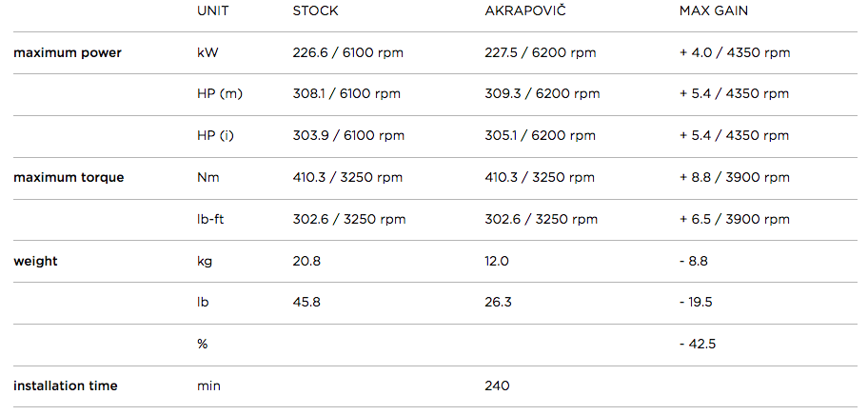Click the Akrapovič 227.5 / 6200 rpm value
Image resolution: width=868 pixels, height=415 pixels.
tap(541, 52)
